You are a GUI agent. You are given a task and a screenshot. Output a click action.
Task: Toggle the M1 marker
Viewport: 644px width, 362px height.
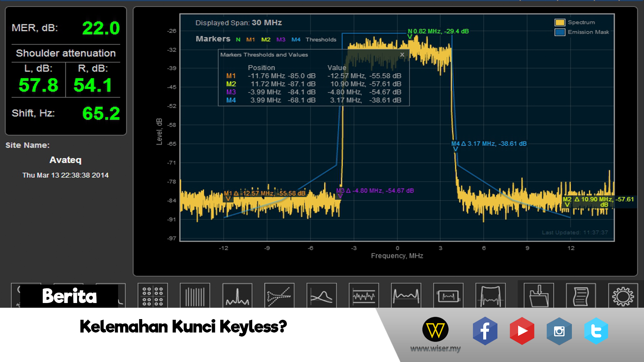tap(251, 40)
